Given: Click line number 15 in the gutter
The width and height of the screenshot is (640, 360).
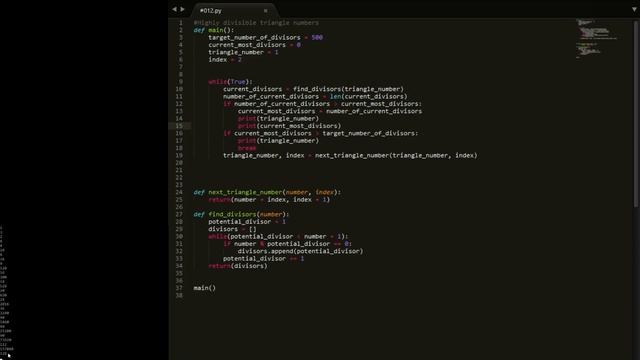Looking at the screenshot, I should click(x=179, y=126).
